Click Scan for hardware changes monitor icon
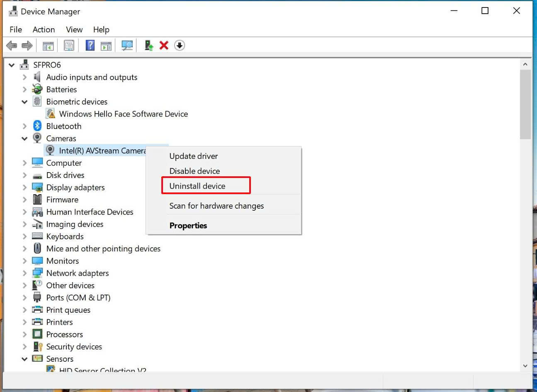Image resolution: width=537 pixels, height=392 pixels. [x=127, y=46]
